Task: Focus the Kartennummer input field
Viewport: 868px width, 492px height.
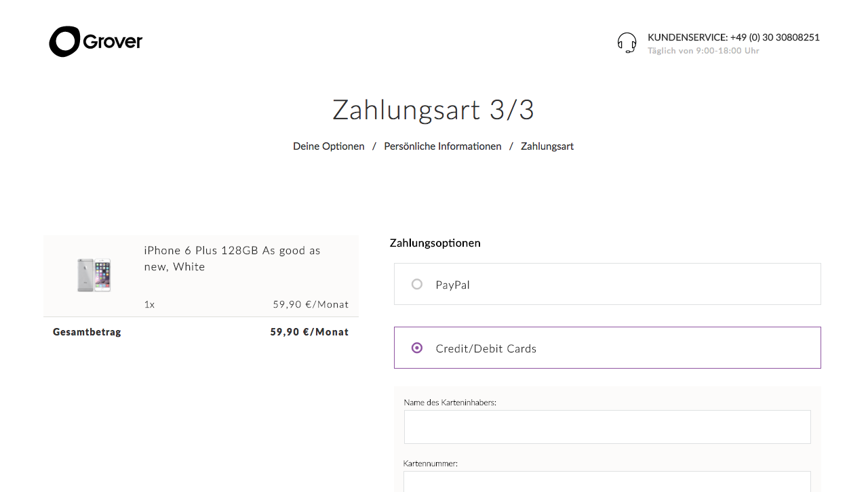Action: point(608,481)
